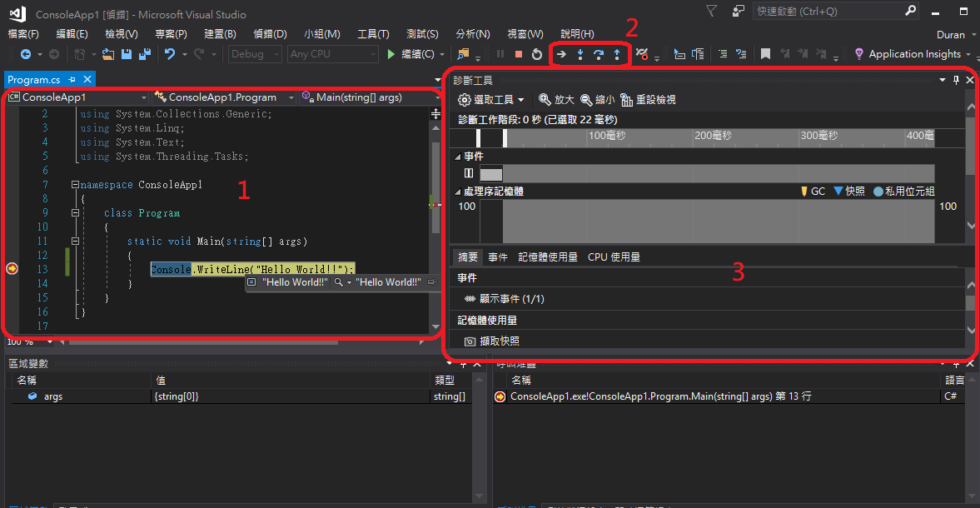
Task: Click the Save All icon
Action: [x=145, y=54]
